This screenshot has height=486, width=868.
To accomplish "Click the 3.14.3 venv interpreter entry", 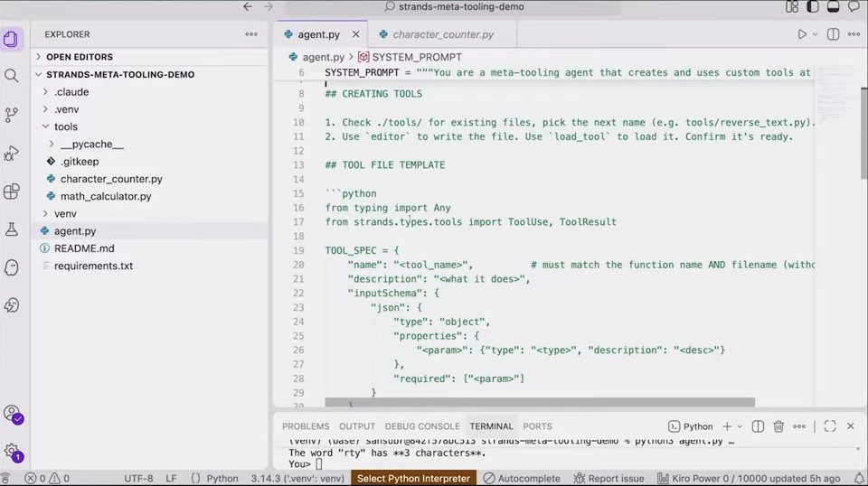I will click(x=297, y=478).
